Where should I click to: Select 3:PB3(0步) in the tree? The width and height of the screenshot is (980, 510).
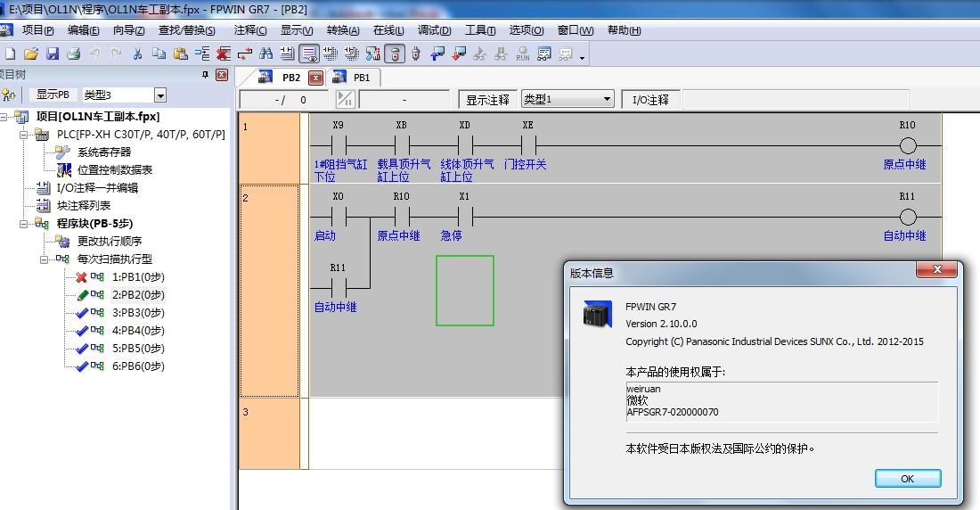coord(138,312)
